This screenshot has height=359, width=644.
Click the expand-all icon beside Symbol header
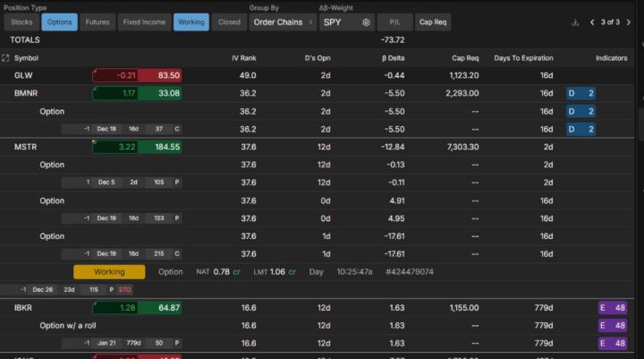[6, 58]
